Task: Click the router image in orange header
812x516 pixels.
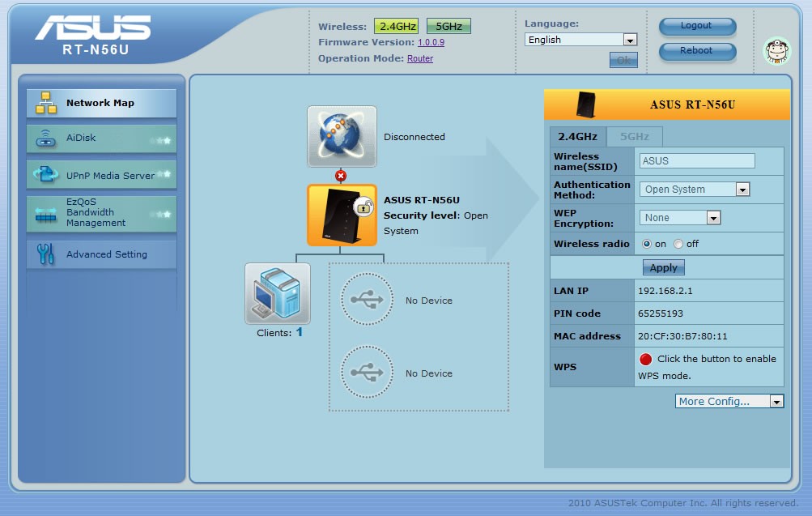Action: point(585,104)
